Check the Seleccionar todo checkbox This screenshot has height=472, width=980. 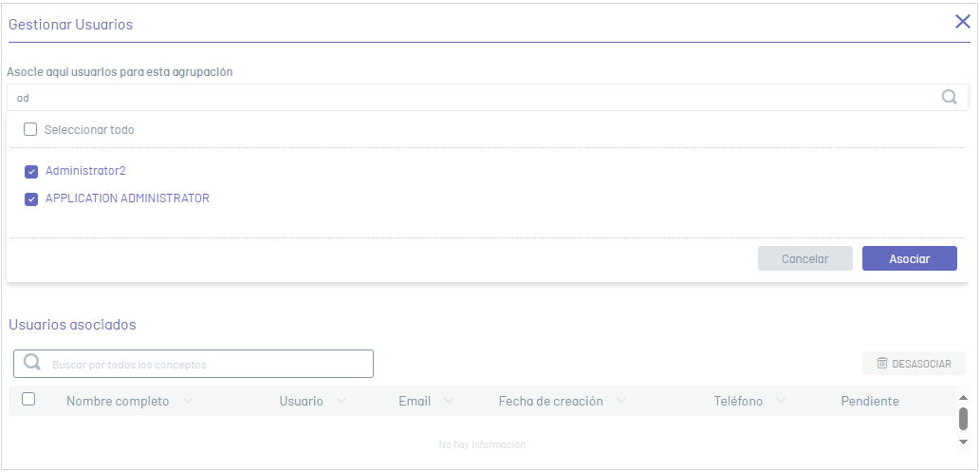[30, 129]
